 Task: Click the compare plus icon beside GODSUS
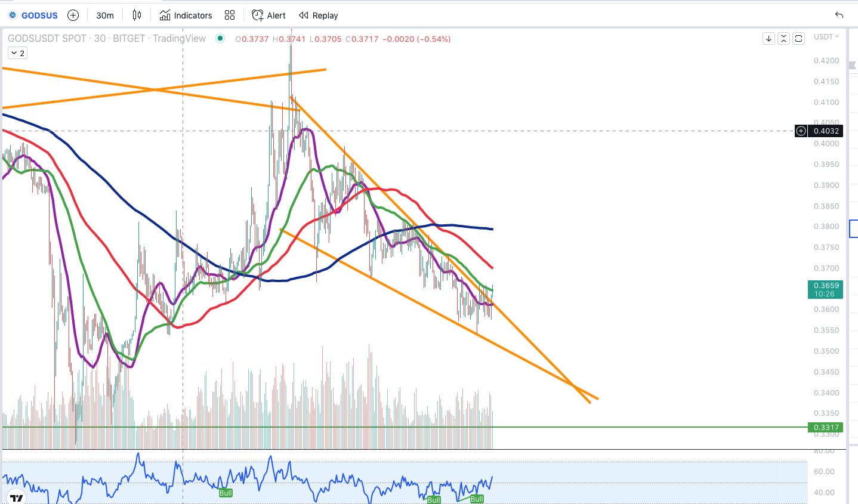[x=72, y=15]
